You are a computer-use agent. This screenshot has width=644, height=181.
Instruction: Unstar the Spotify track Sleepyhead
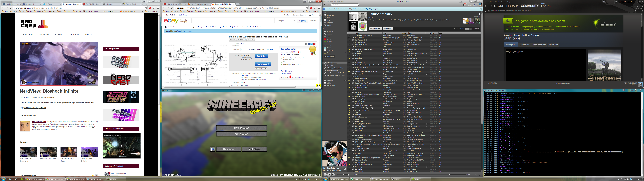point(349,58)
